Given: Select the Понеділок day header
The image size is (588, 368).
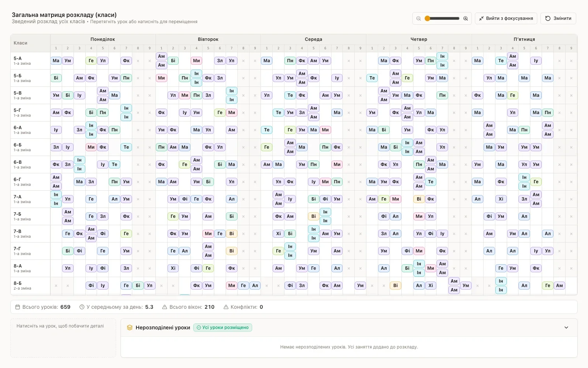Looking at the screenshot, I should (x=103, y=39).
